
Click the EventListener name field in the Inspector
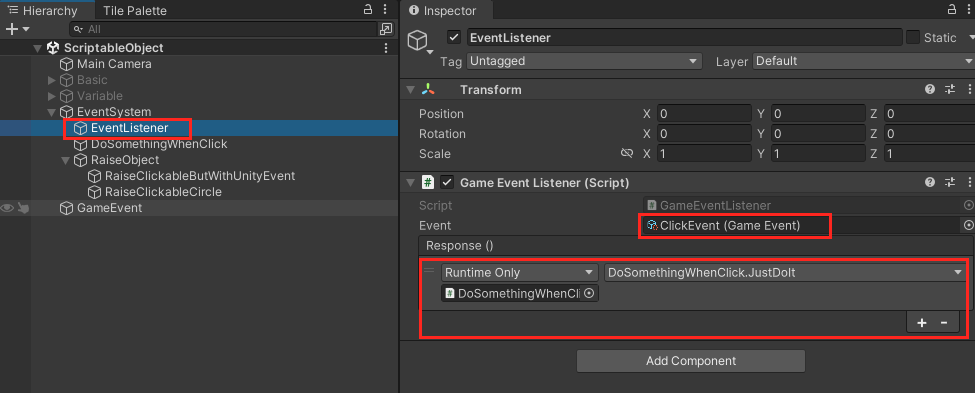click(684, 37)
